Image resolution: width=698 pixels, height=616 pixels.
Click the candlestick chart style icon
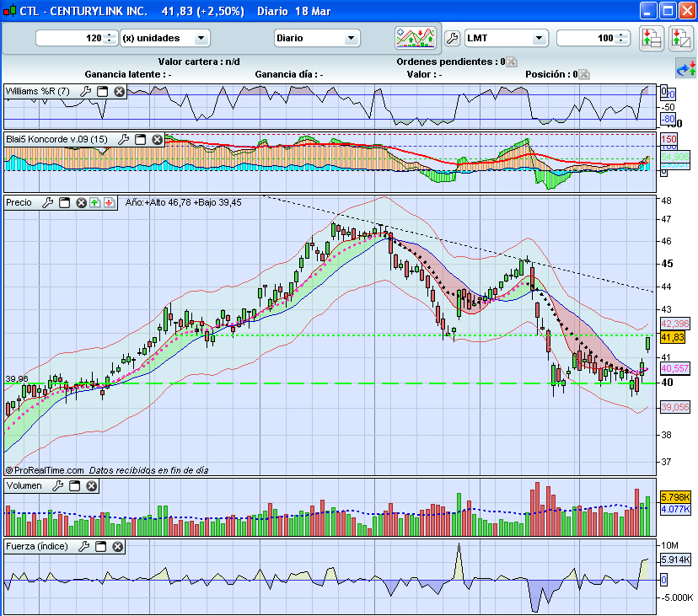pyautogui.click(x=418, y=37)
